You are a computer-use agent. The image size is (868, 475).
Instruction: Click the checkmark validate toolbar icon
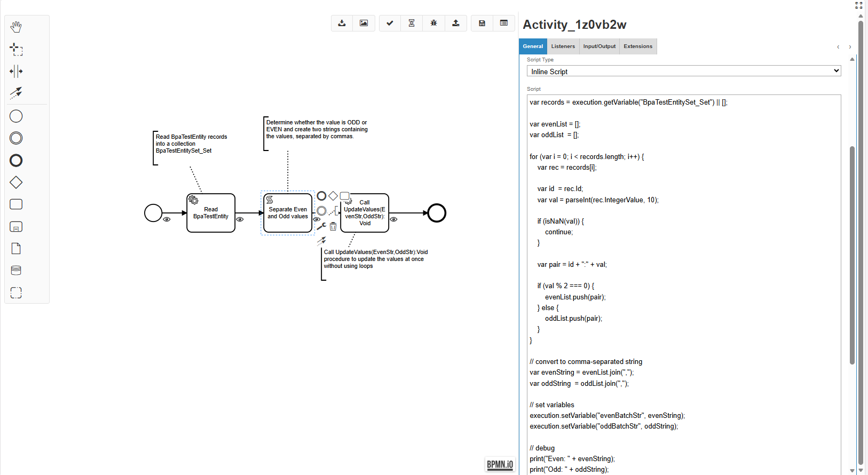[x=390, y=23]
